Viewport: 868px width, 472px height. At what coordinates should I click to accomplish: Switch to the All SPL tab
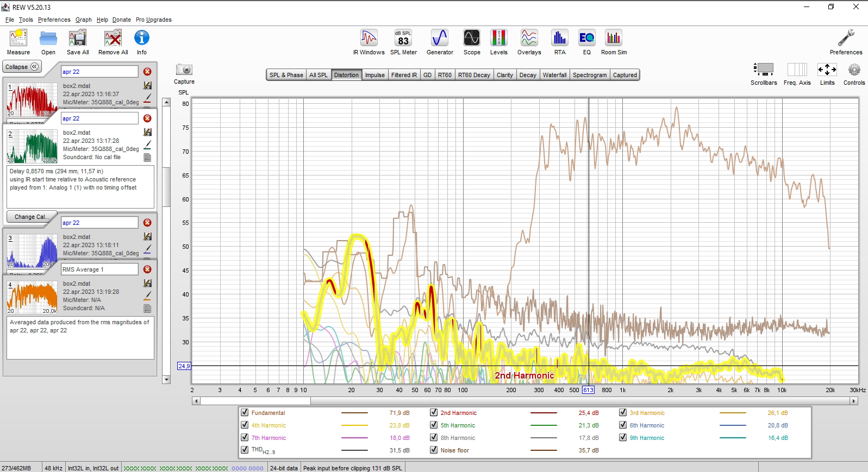(x=319, y=75)
